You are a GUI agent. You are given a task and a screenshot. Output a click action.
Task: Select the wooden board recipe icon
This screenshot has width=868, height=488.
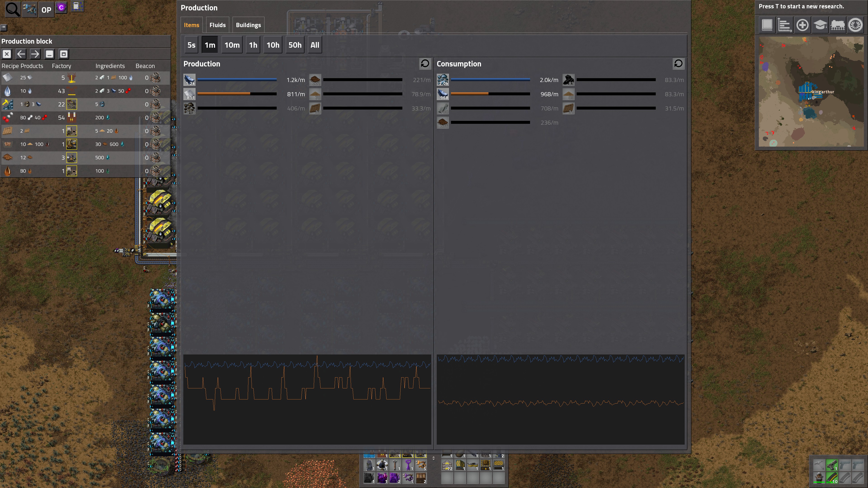[7, 131]
